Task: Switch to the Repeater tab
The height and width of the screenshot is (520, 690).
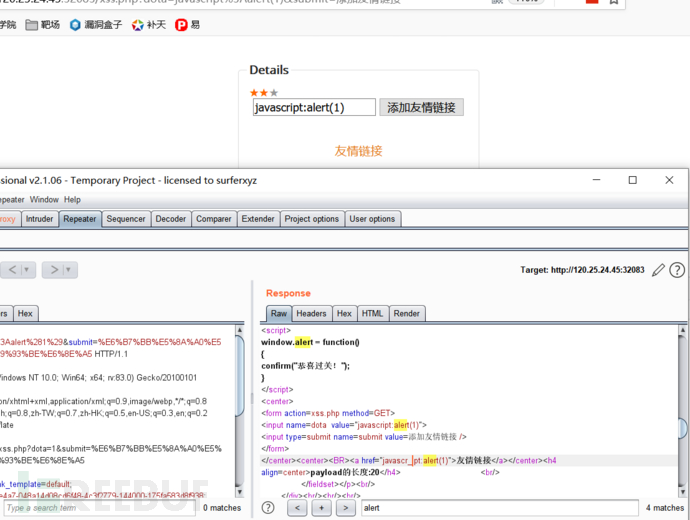Action: tap(80, 219)
